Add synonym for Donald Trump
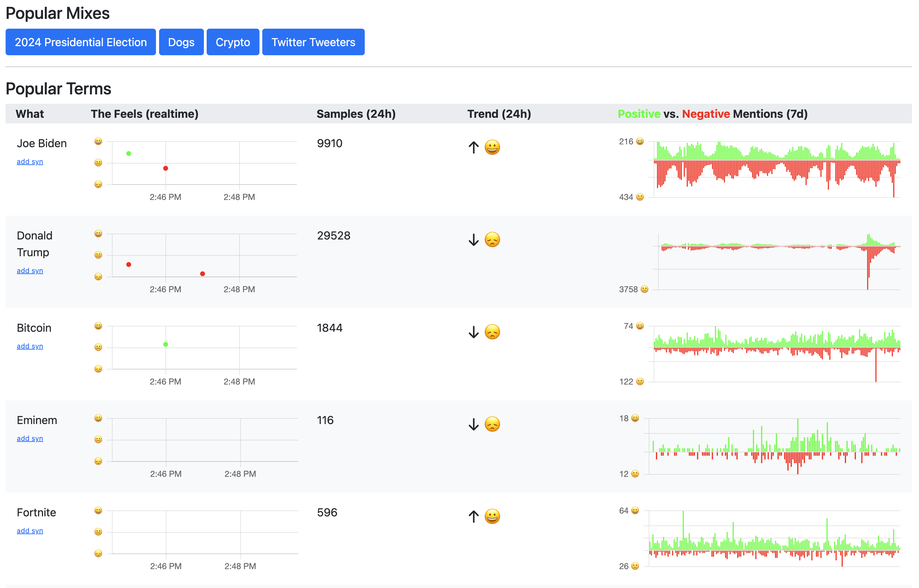The image size is (919, 588). 30,270
